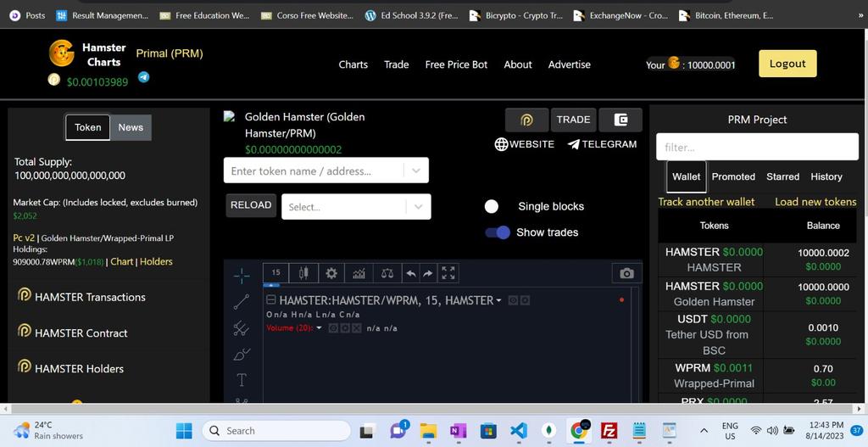Click the Hamster Charts logo
Screen dimensions: 868x447
click(61, 53)
